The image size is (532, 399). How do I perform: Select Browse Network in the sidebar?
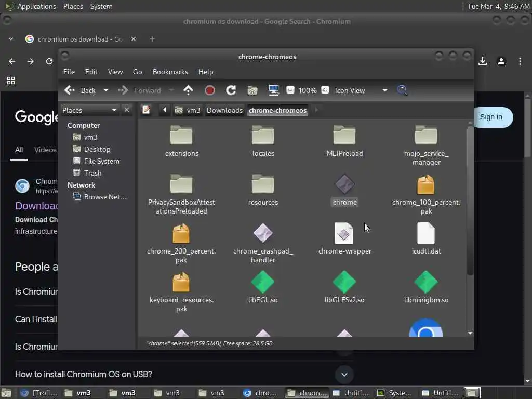coord(100,197)
